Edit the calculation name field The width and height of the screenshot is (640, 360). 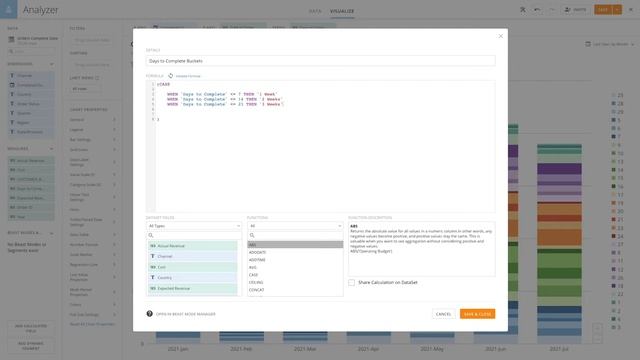point(320,61)
